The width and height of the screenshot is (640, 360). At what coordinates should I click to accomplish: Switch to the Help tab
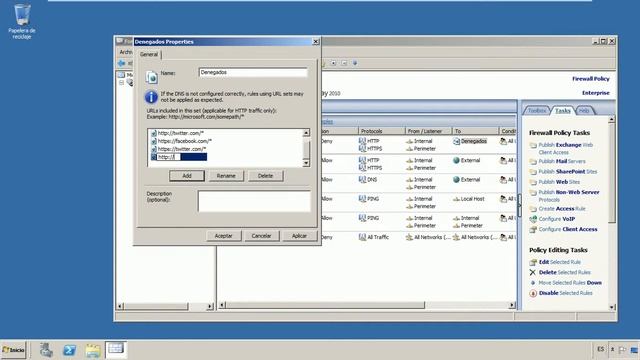[x=584, y=111]
